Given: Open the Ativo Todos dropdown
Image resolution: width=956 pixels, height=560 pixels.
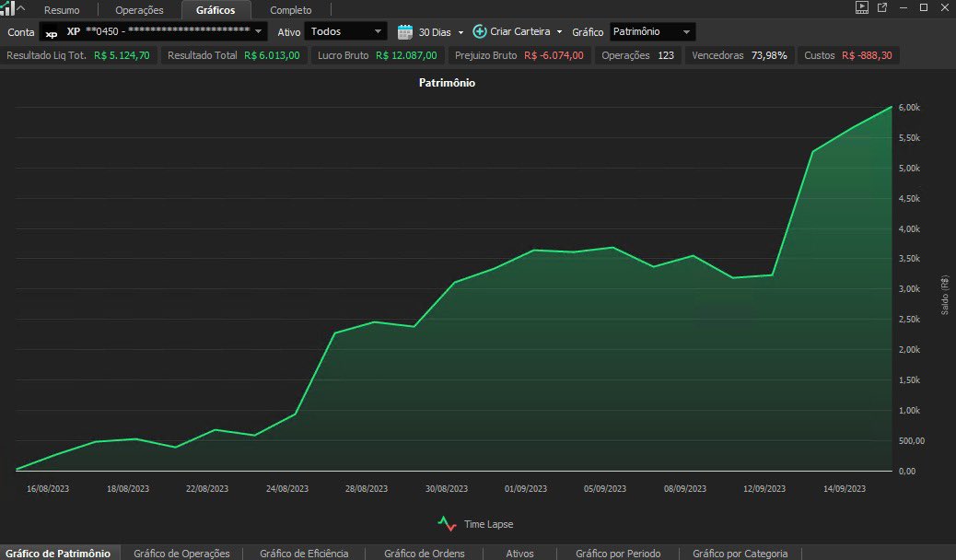Looking at the screenshot, I should 345,31.
